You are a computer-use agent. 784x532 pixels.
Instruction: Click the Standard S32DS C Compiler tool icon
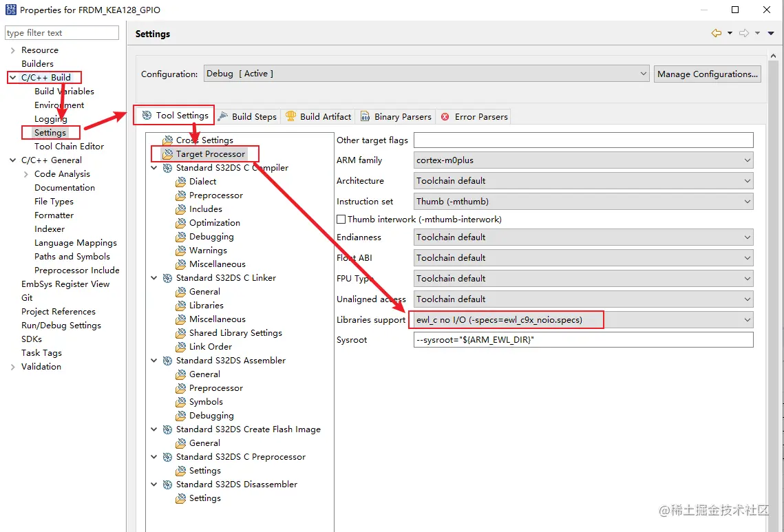pos(167,168)
